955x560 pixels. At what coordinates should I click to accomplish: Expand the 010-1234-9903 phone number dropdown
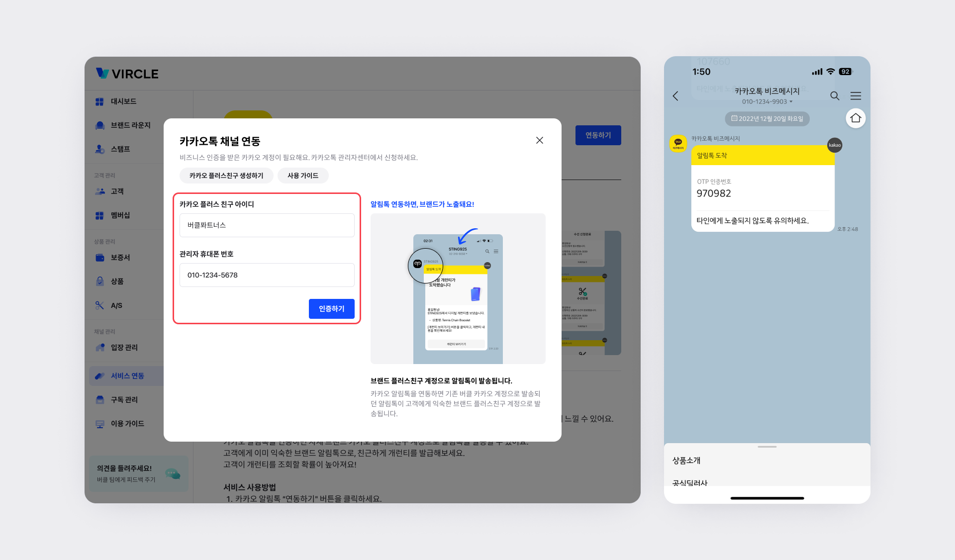(767, 101)
